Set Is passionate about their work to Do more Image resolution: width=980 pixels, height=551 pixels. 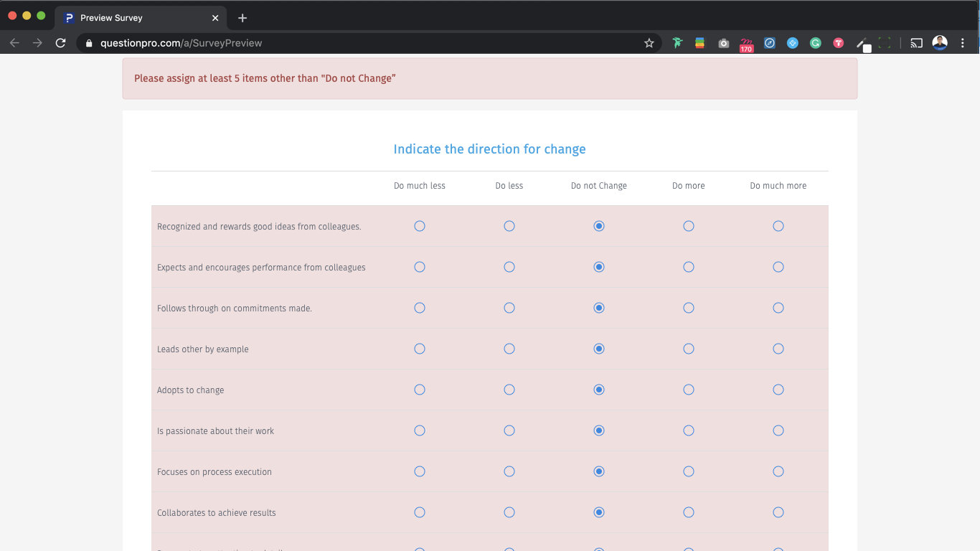(689, 430)
